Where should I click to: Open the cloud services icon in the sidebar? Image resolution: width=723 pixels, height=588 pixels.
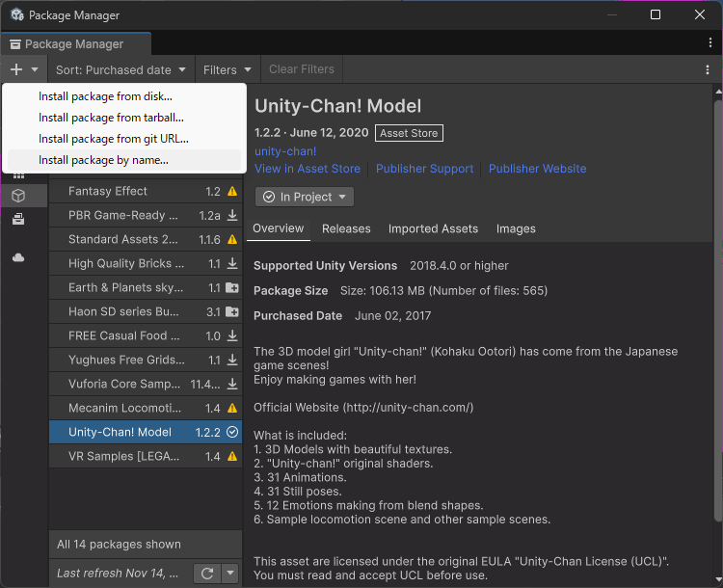[x=18, y=257]
